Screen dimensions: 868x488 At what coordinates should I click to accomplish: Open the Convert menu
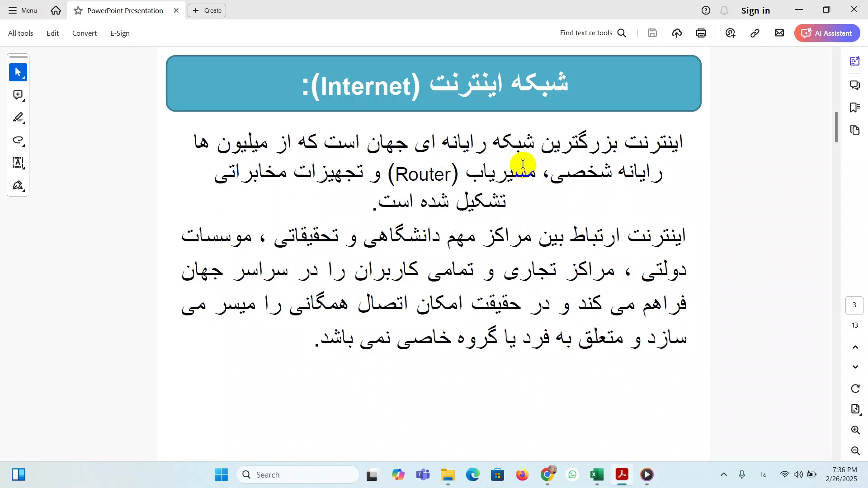pyautogui.click(x=85, y=33)
